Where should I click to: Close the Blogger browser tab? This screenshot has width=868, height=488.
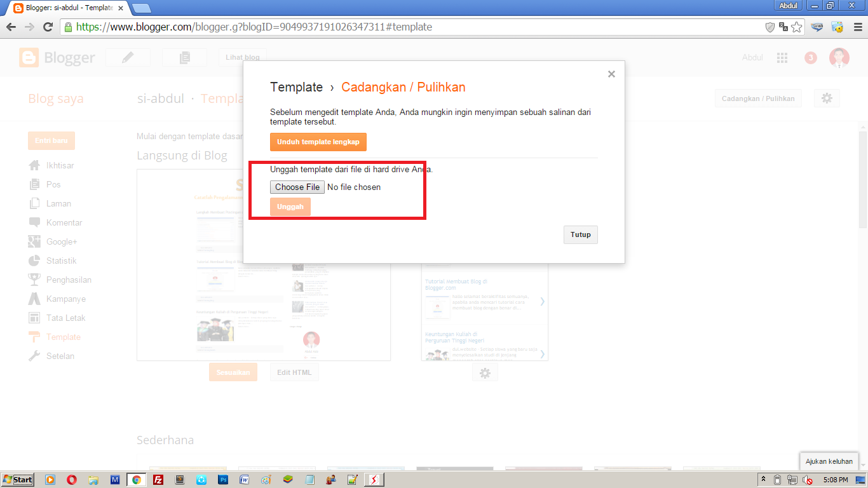121,8
